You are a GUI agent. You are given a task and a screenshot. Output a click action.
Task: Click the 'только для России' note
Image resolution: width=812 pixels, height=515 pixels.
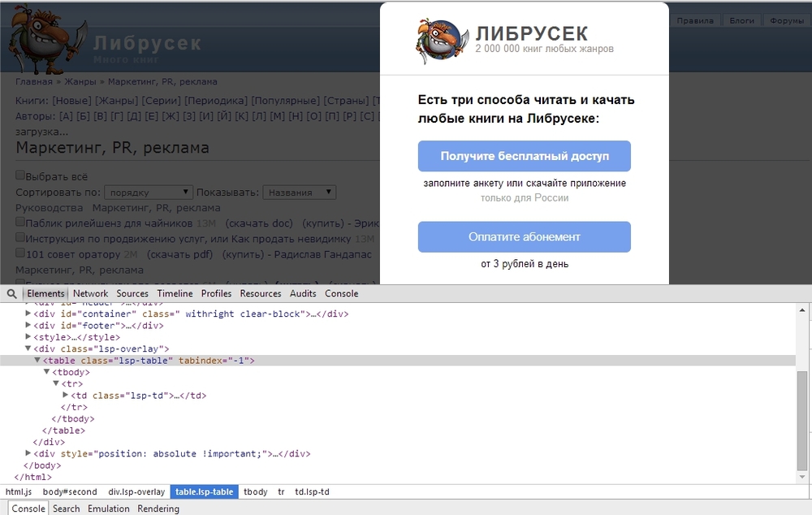coord(524,198)
